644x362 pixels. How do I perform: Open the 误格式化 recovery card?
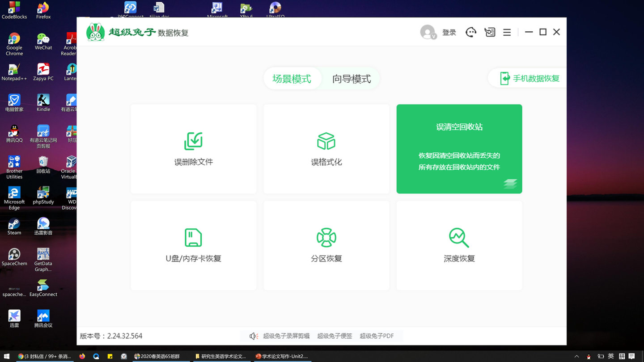coord(326,149)
